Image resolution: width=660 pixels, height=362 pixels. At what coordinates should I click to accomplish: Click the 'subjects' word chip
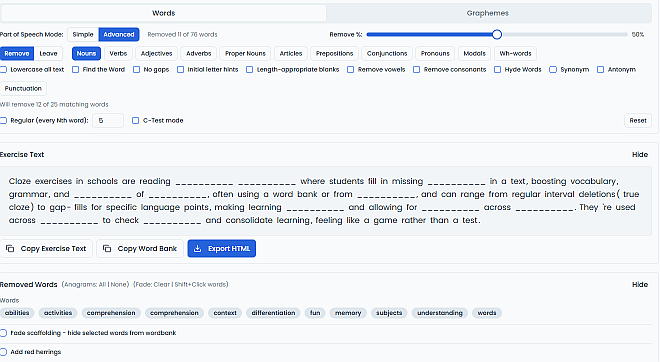tap(389, 313)
